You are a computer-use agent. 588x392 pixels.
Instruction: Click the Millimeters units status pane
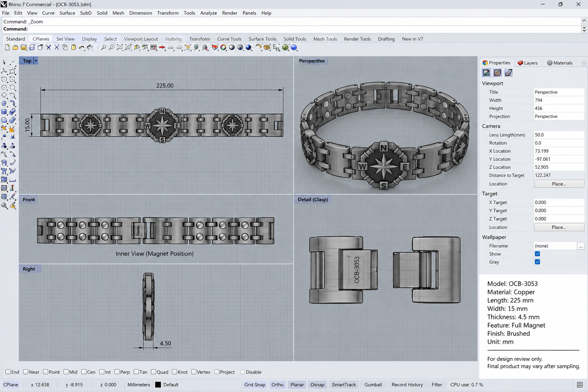(x=139, y=385)
